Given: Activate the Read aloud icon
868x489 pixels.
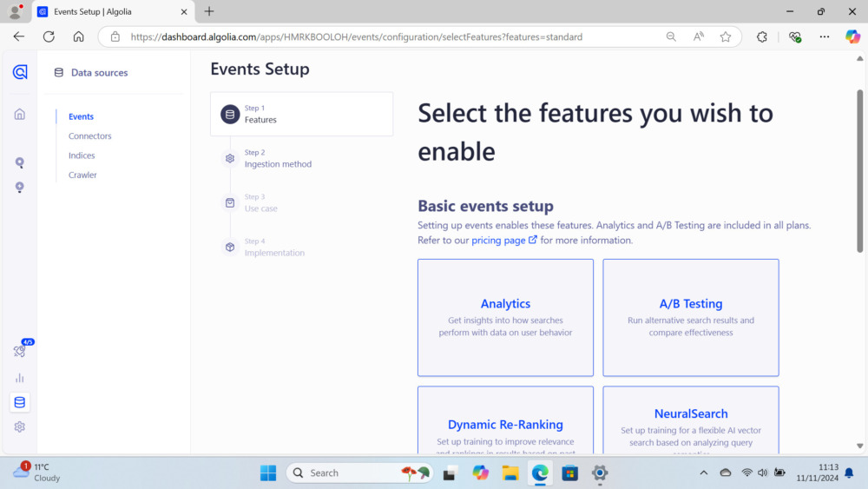Looking at the screenshot, I should tap(699, 36).
